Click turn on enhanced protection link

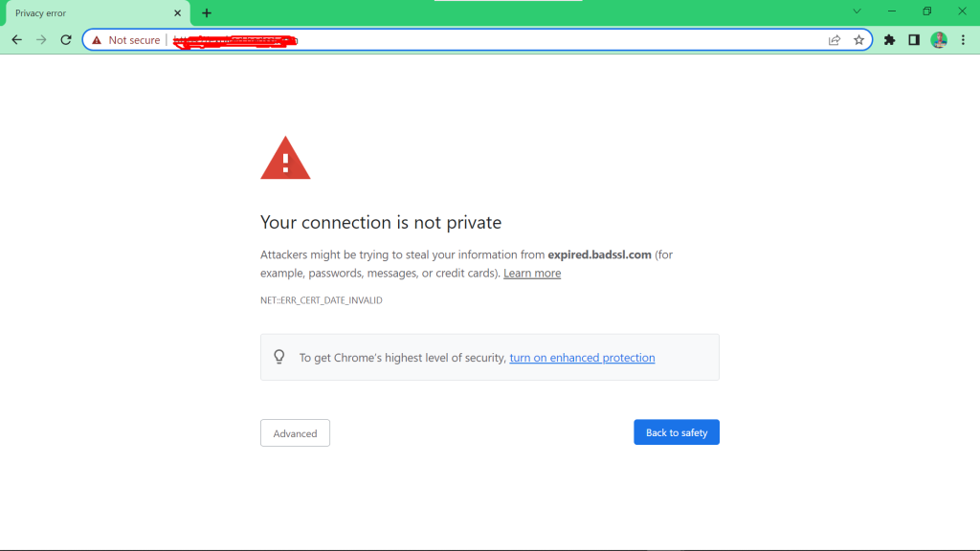point(582,358)
